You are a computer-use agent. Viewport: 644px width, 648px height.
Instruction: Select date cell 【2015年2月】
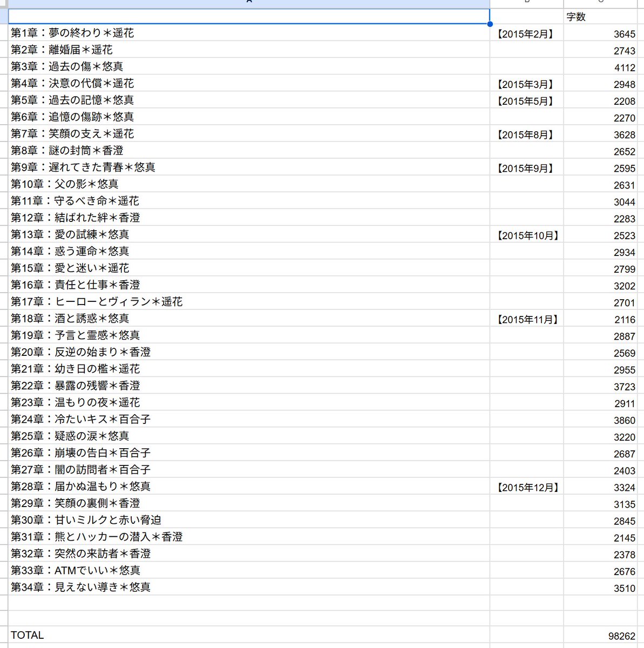pos(527,33)
